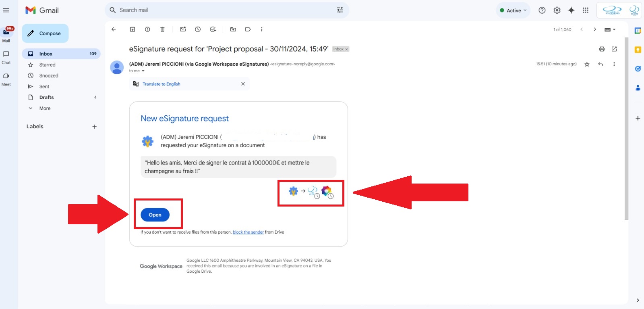Go back to inbox arrow

point(114,29)
